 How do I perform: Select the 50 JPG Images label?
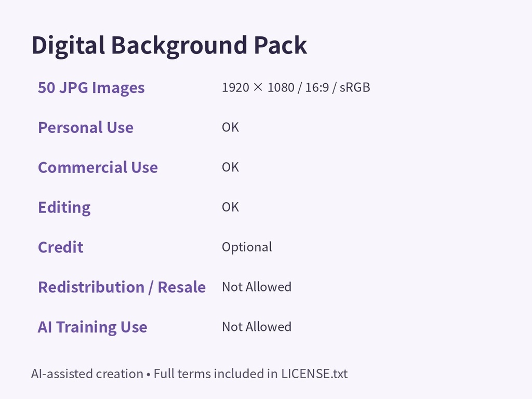91,87
